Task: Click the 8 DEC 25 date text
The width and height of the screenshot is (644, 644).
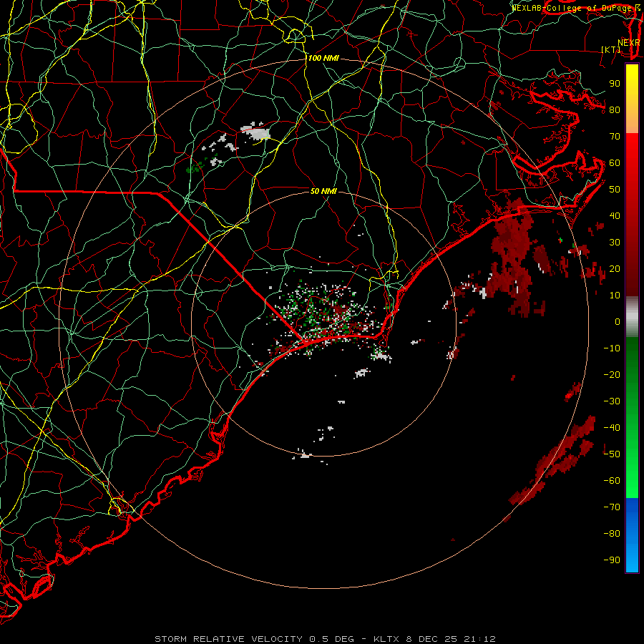Action: coord(431,639)
